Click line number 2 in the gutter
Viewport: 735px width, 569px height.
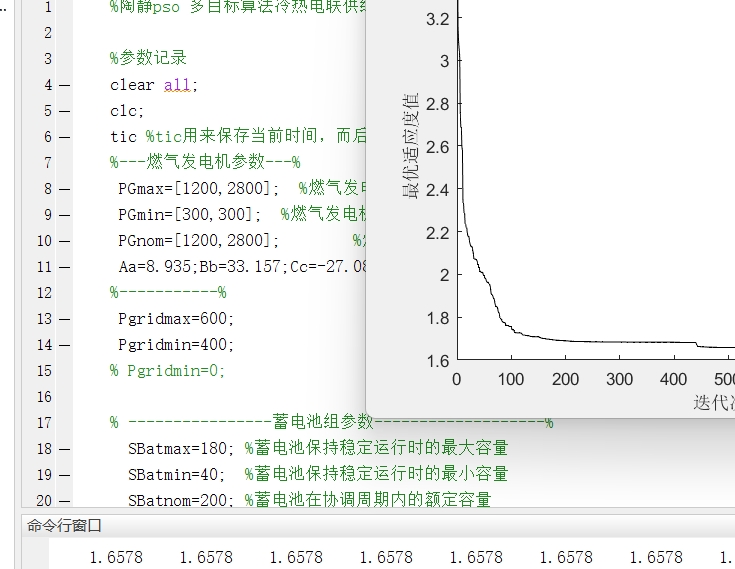[48, 33]
